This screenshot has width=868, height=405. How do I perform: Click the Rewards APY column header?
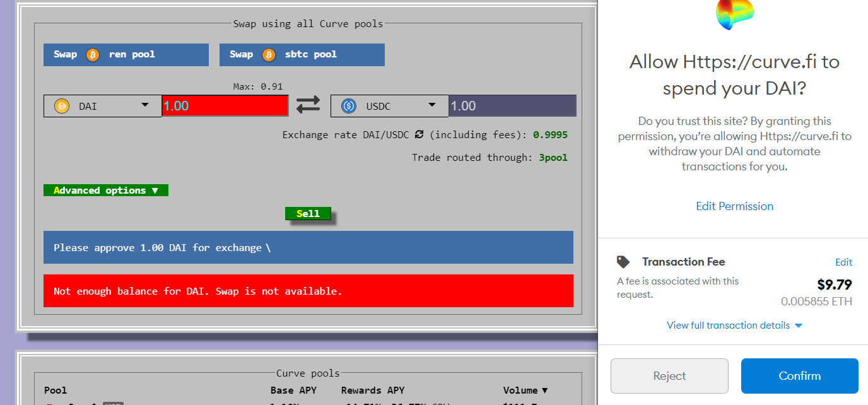point(373,390)
